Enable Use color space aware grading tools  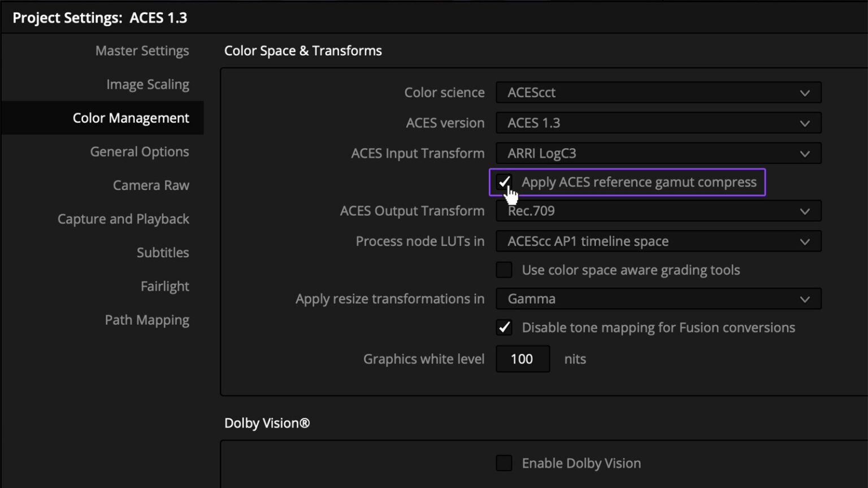[x=504, y=270]
